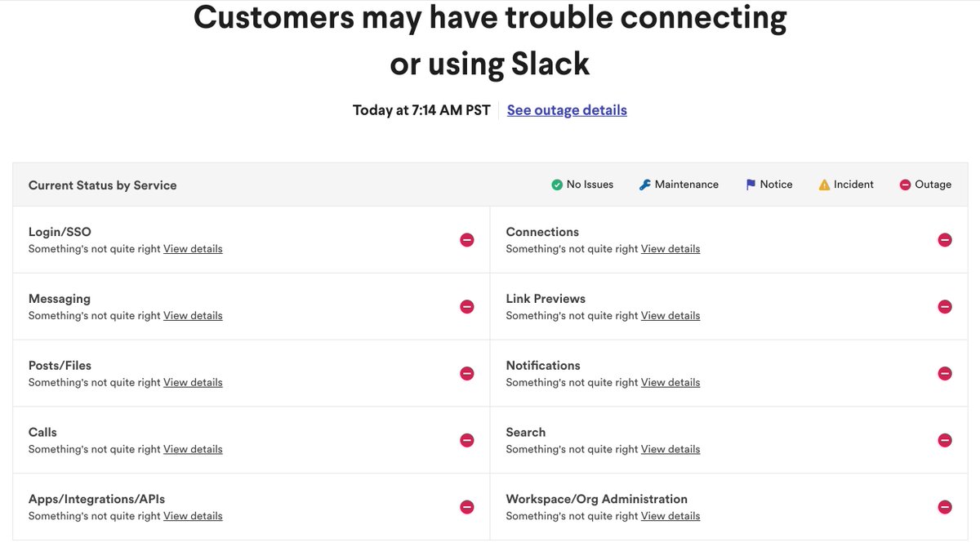View details for Notifications
Viewport: 980px width, 556px height.
[670, 383]
